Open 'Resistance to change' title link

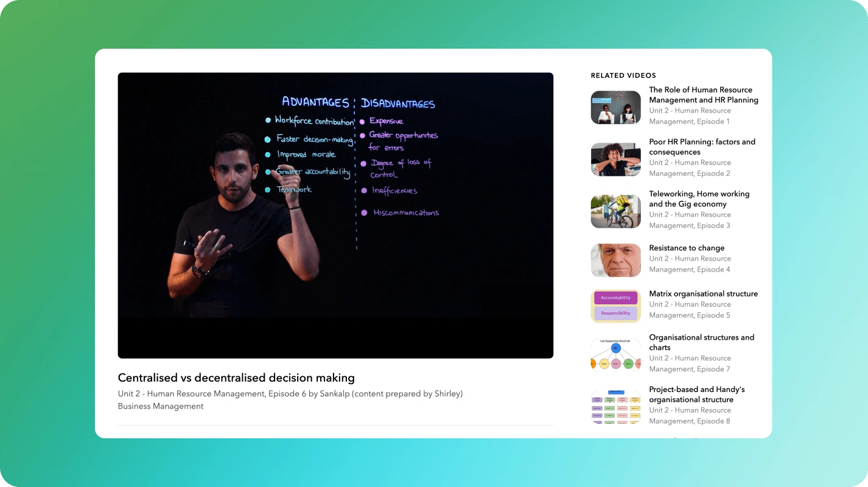click(x=687, y=248)
